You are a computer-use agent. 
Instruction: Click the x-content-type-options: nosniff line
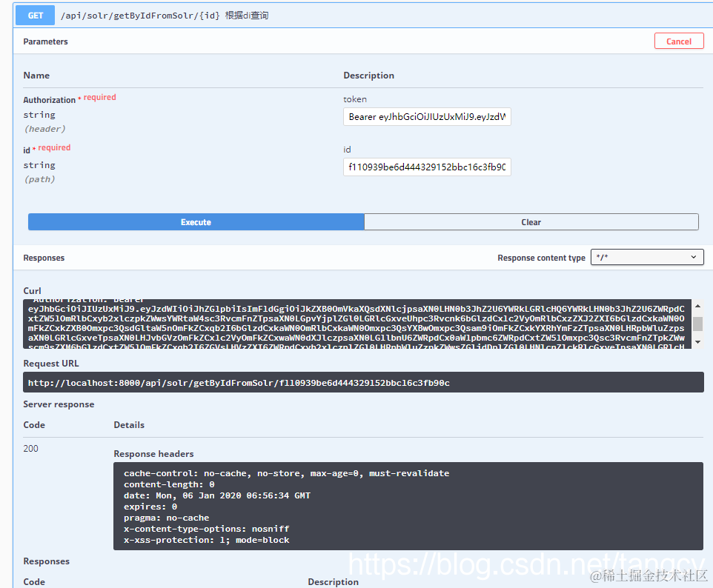pyautogui.click(x=207, y=529)
